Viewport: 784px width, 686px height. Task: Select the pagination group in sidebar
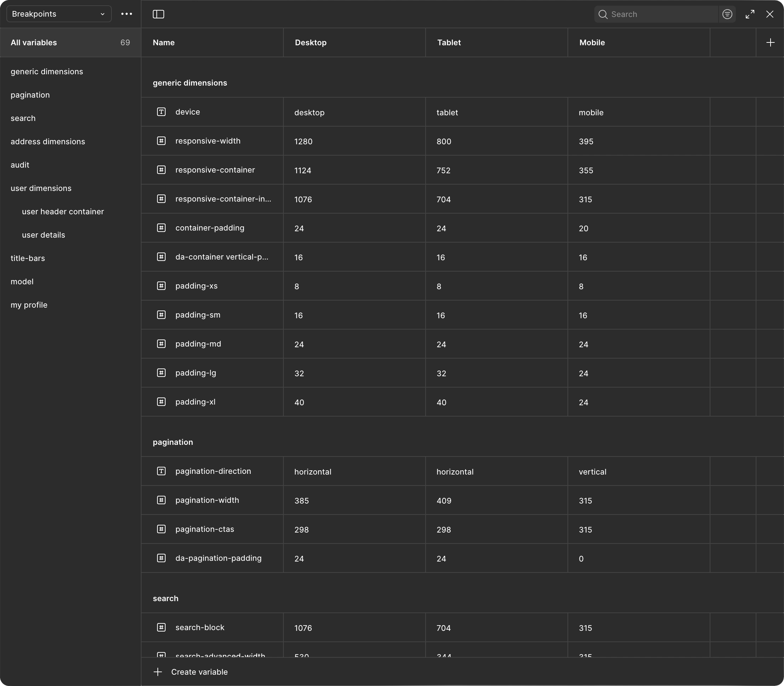coord(30,95)
